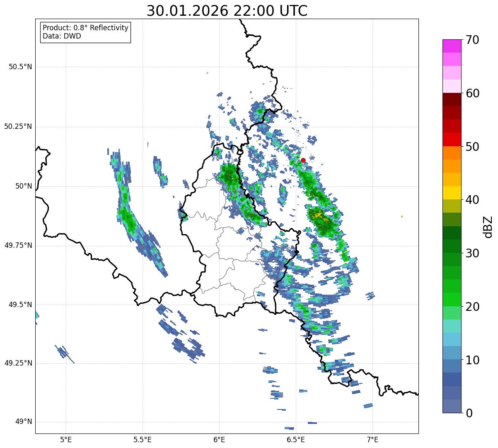The image size is (498, 448).
Task: Click the 70 tick label on colorbar
Action: pyautogui.click(x=473, y=40)
